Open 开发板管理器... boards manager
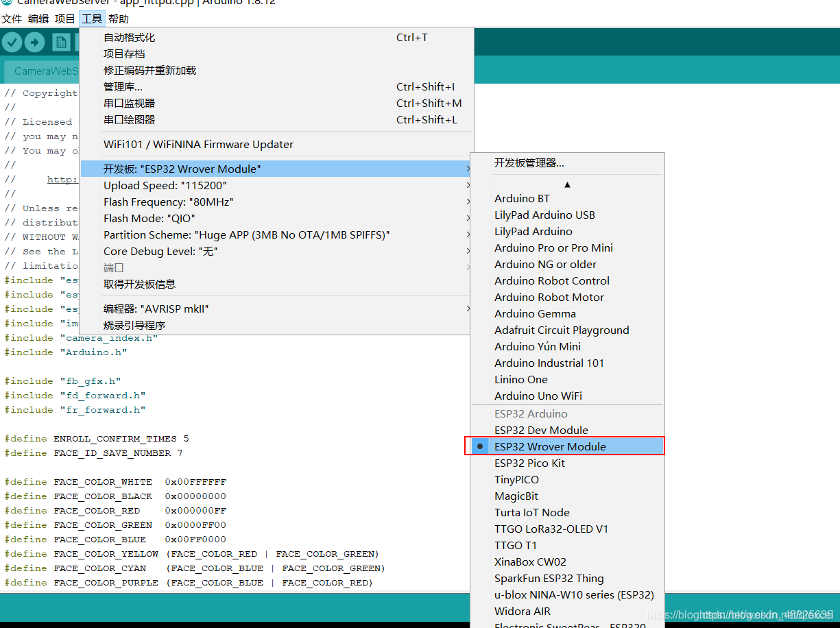 (567, 163)
